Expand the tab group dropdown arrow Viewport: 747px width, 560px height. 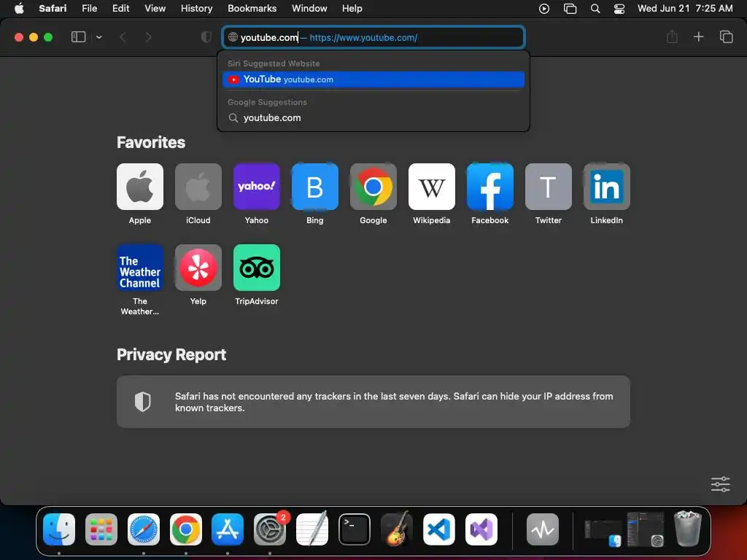(98, 37)
